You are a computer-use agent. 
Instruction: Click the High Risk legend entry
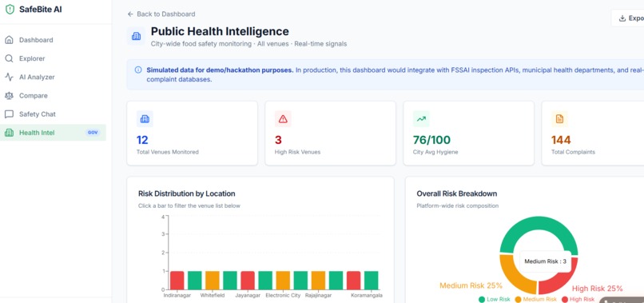point(577,299)
